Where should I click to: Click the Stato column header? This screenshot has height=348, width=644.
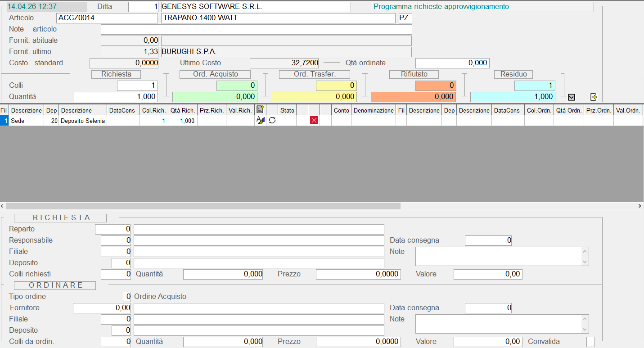point(287,110)
